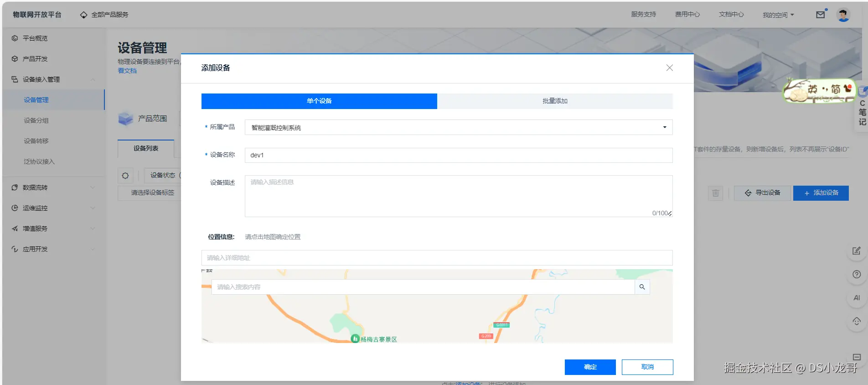Click the 确定 confirm button
This screenshot has width=868, height=385.
coord(590,367)
